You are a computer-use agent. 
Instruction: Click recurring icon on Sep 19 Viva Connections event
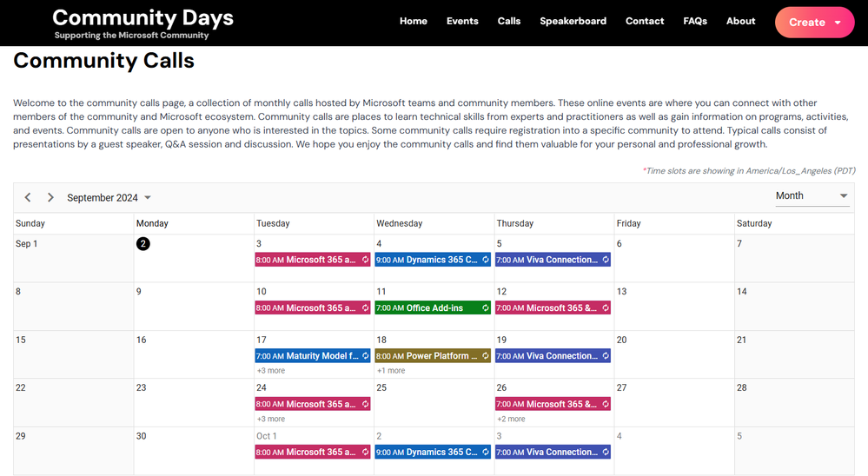tap(606, 356)
